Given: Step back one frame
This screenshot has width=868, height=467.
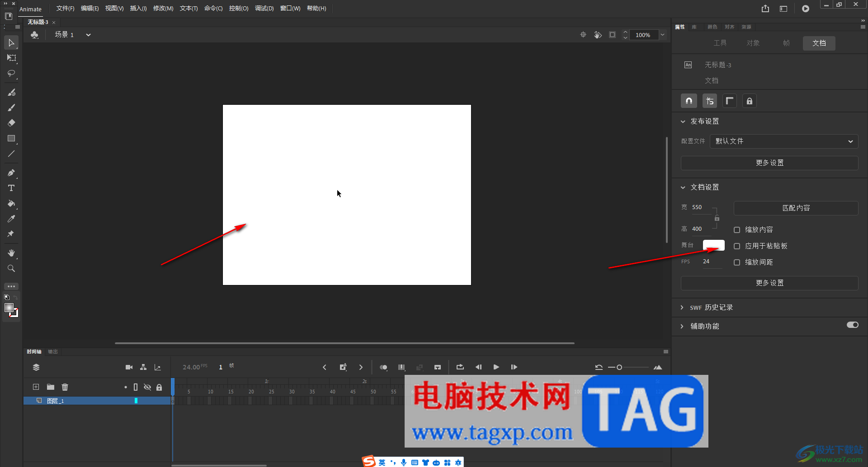Looking at the screenshot, I should 478,367.
